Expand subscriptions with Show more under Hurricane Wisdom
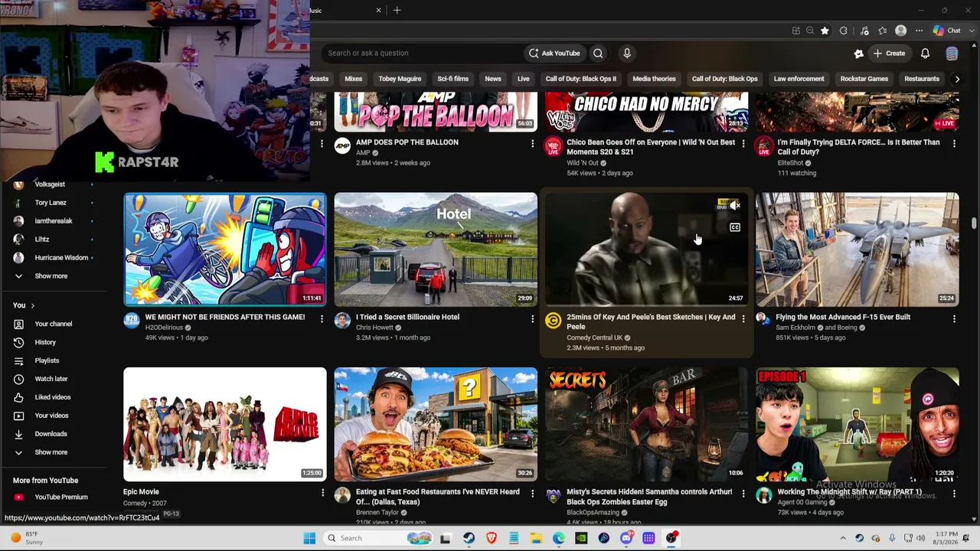The image size is (980, 551). tap(51, 276)
